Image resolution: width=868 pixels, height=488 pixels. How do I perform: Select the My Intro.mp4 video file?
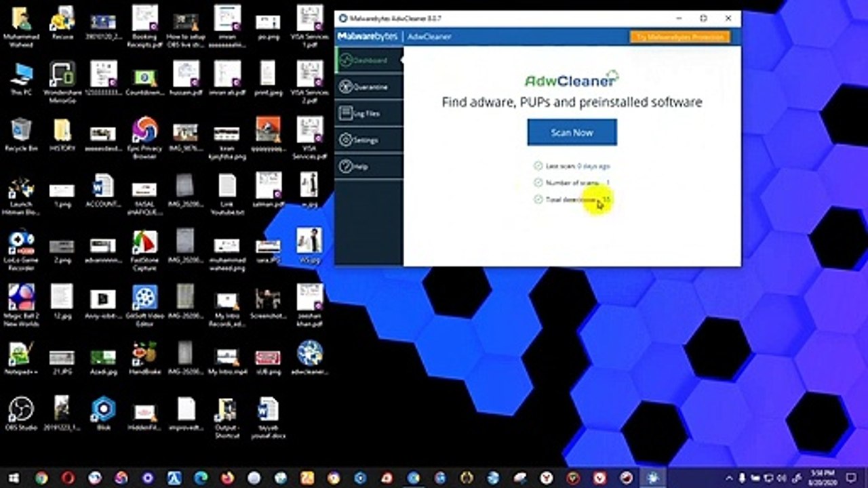(226, 361)
